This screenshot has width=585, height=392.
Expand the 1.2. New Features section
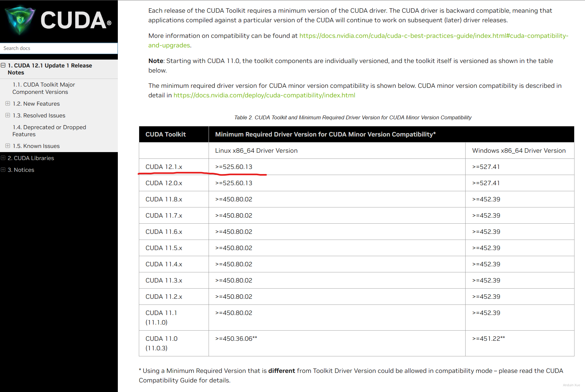pos(8,104)
